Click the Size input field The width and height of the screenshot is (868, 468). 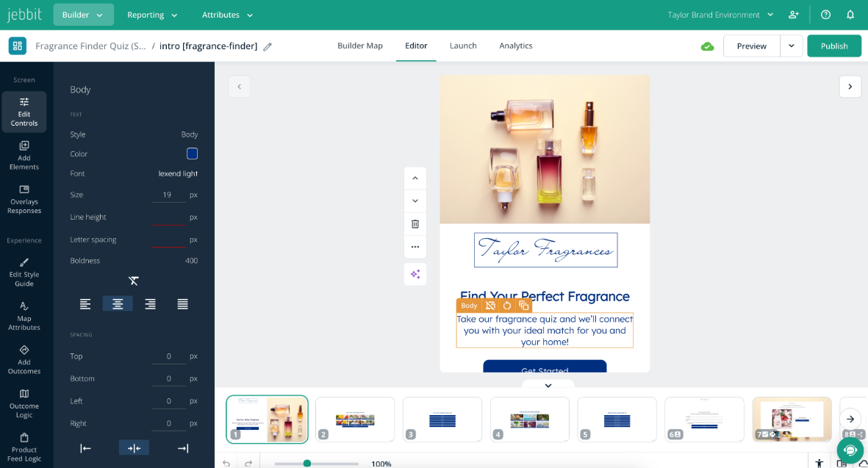click(168, 195)
